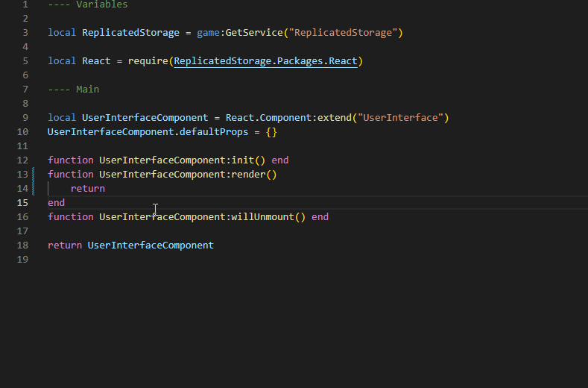This screenshot has height=388, width=588.
Task: Click the "function" keyword on line 16
Action: [71, 216]
